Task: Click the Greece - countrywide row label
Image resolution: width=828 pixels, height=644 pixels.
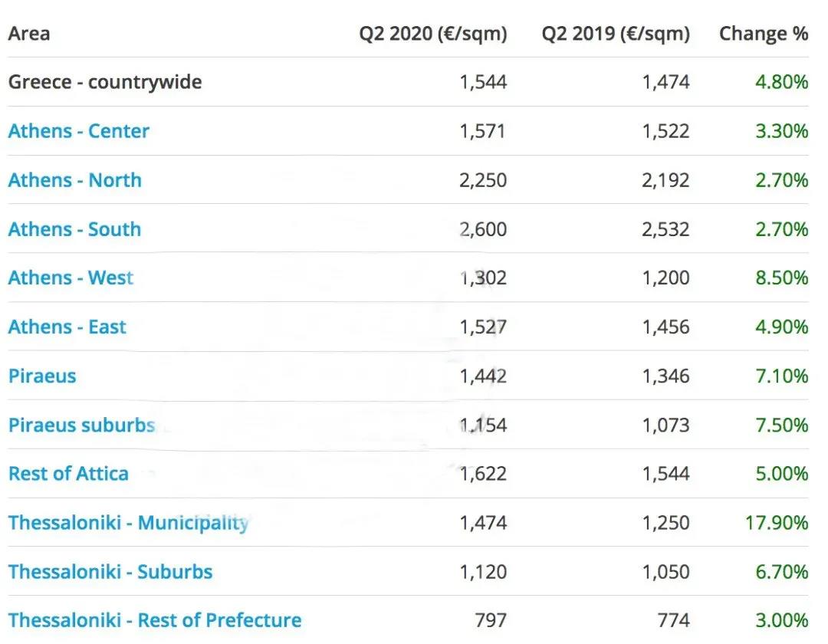Action: 105,82
